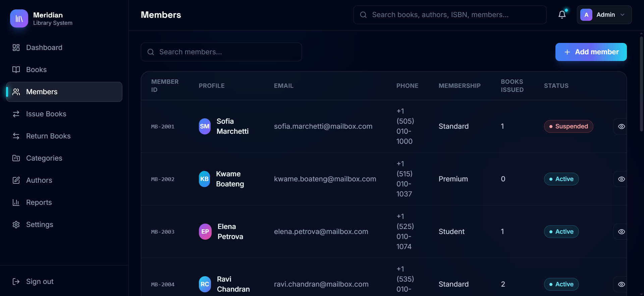Click Elena Petrova's Active status badge
The width and height of the screenshot is (644, 296).
coord(561,232)
